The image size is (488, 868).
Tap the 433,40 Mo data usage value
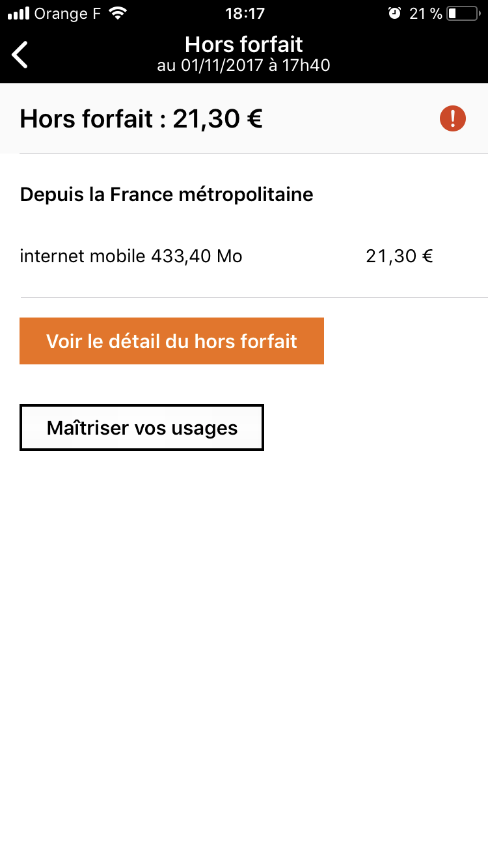pos(197,256)
